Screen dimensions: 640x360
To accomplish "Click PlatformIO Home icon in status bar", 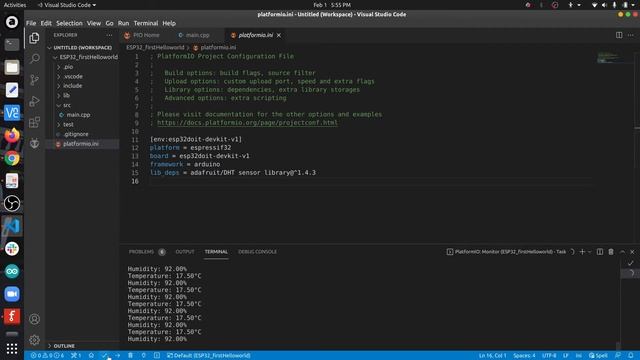I will [x=91, y=356].
